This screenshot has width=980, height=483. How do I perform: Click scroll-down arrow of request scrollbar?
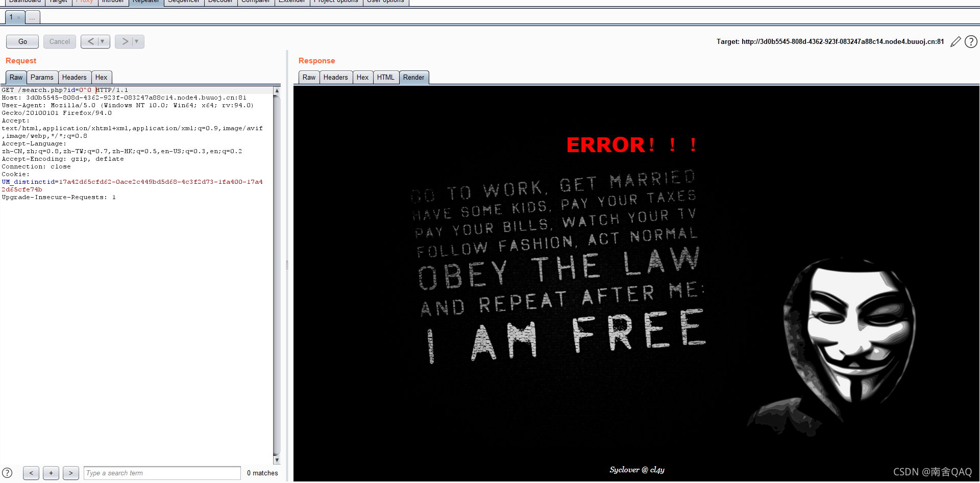coord(277,460)
